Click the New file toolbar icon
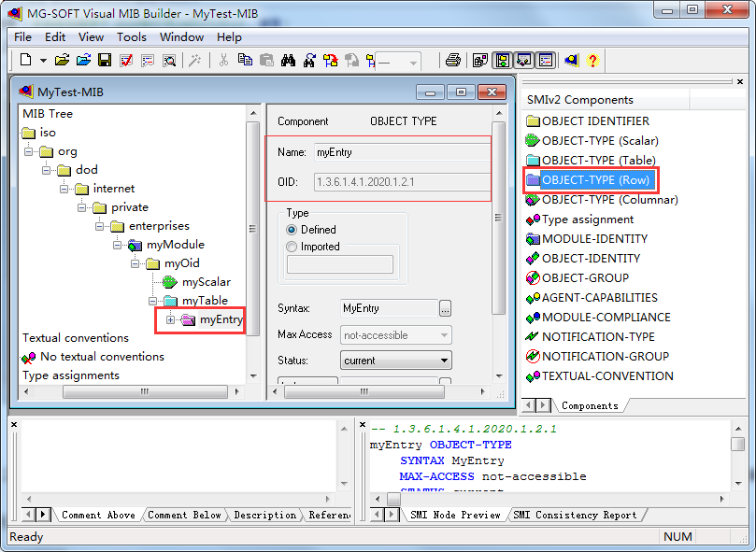This screenshot has width=756, height=552. point(25,60)
